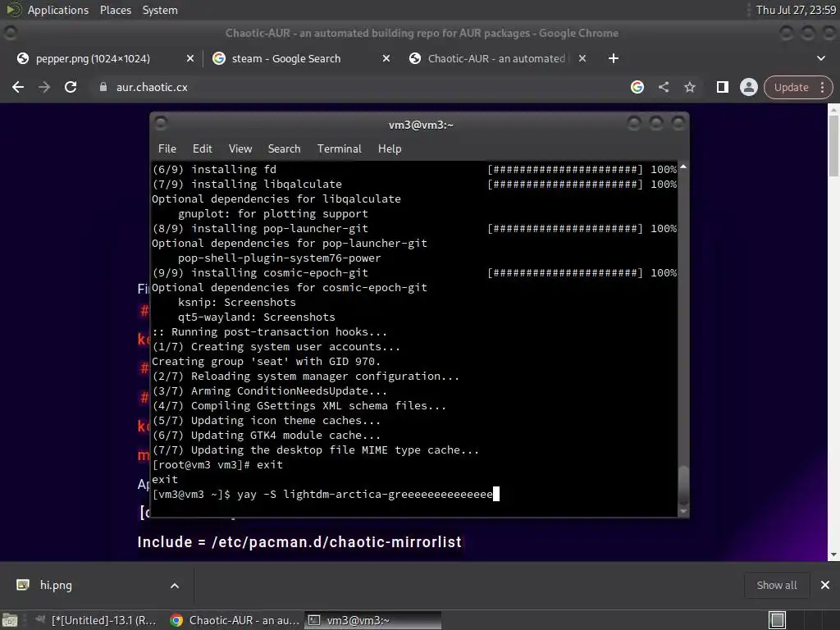Open terminal View menu
The image size is (840, 630).
click(240, 149)
